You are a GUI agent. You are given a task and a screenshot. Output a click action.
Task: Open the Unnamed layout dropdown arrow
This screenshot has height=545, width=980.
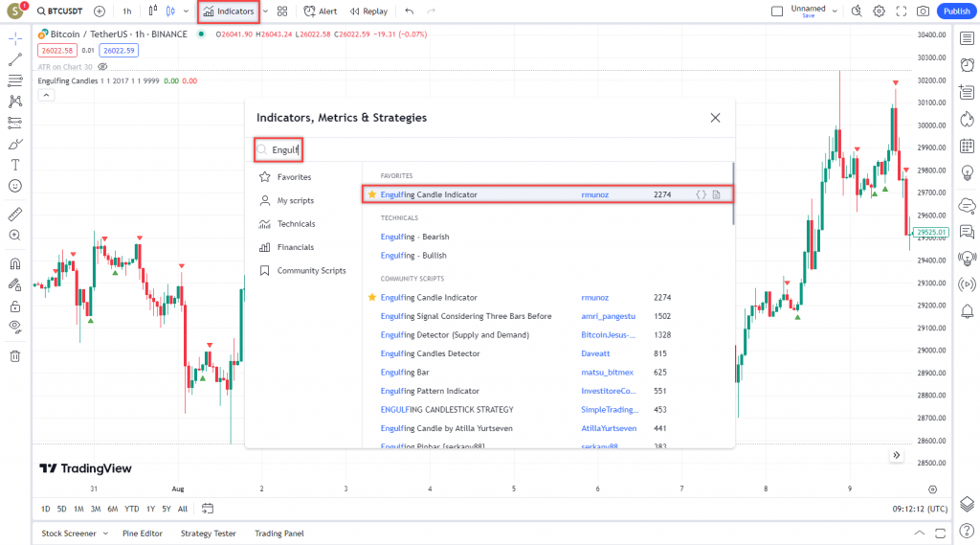pyautogui.click(x=835, y=11)
